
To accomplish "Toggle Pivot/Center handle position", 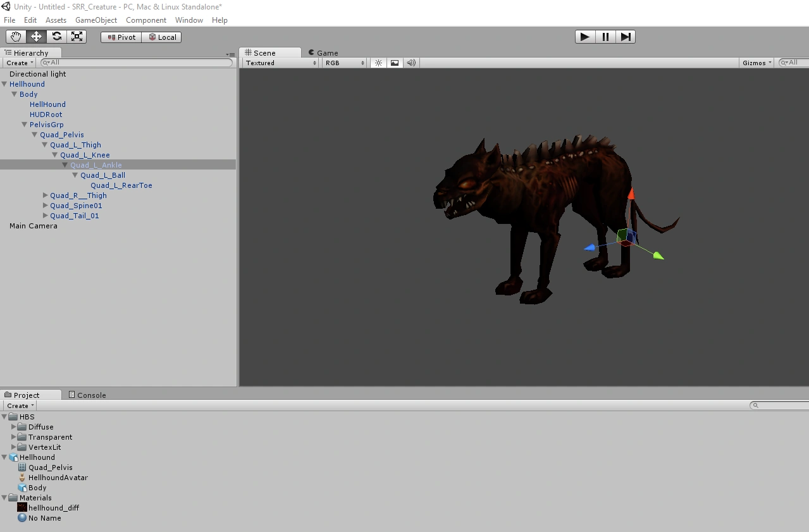I will pos(121,37).
